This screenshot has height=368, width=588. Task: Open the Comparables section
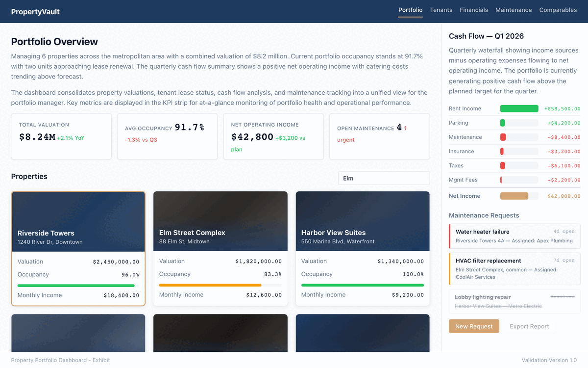[558, 10]
